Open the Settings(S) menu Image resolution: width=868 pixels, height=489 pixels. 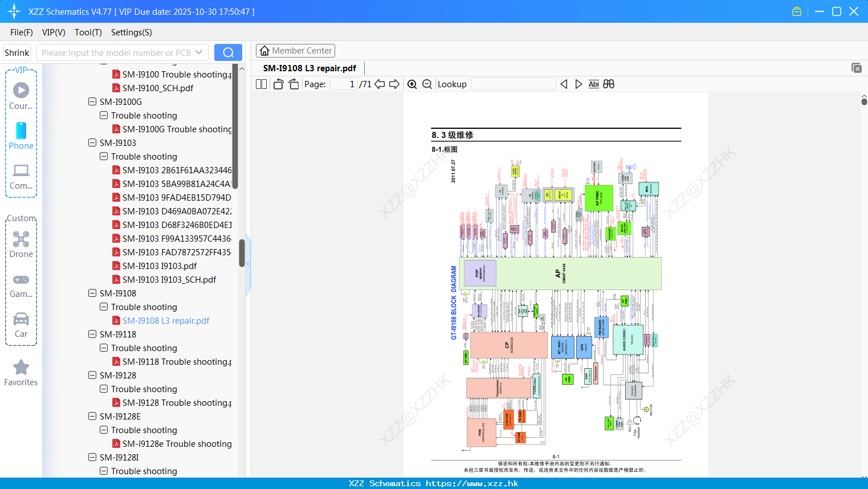click(x=132, y=32)
